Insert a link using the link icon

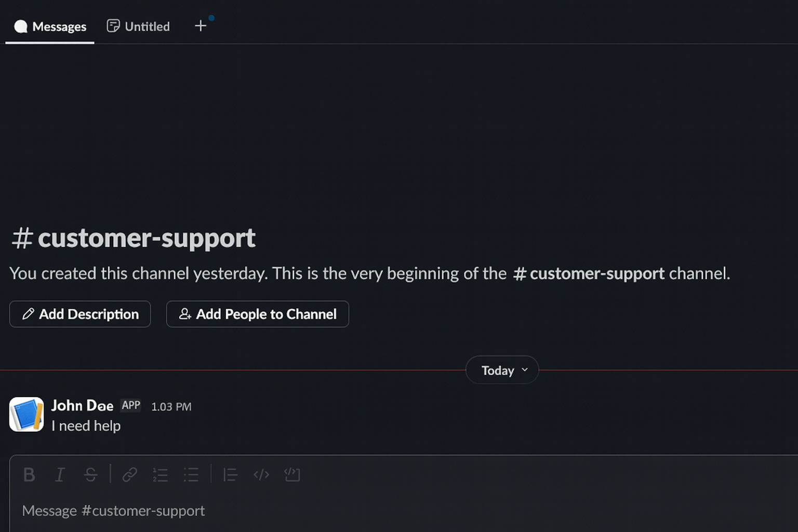[x=129, y=474]
